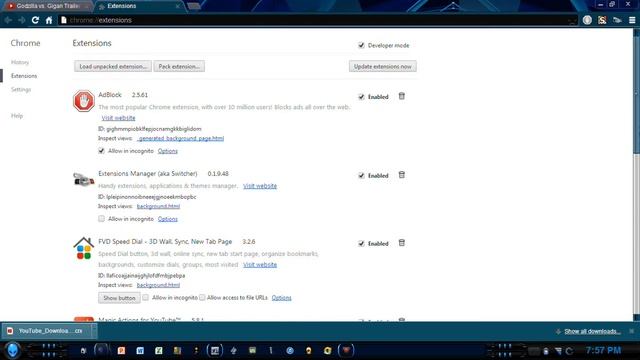This screenshot has height=360, width=640.
Task: Go to the Home page icon
Action: pyautogui.click(x=49, y=20)
